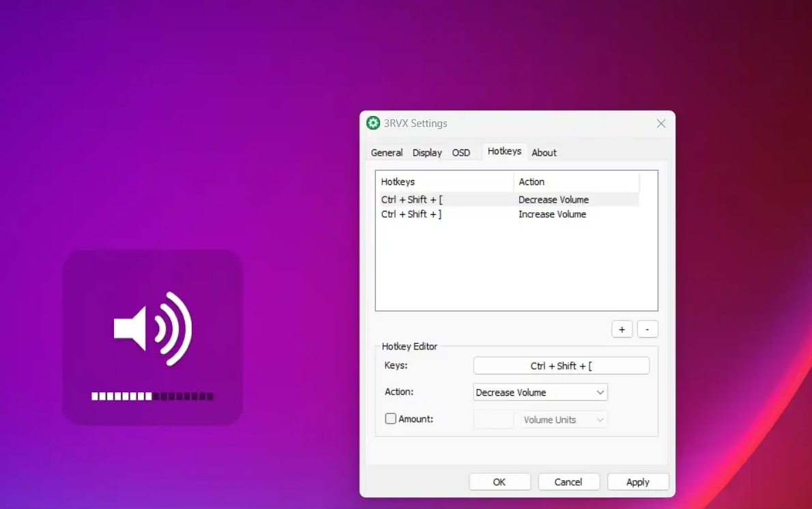Screen dimensions: 812x509
Task: Remove hotkey with the minus button
Action: coord(647,330)
